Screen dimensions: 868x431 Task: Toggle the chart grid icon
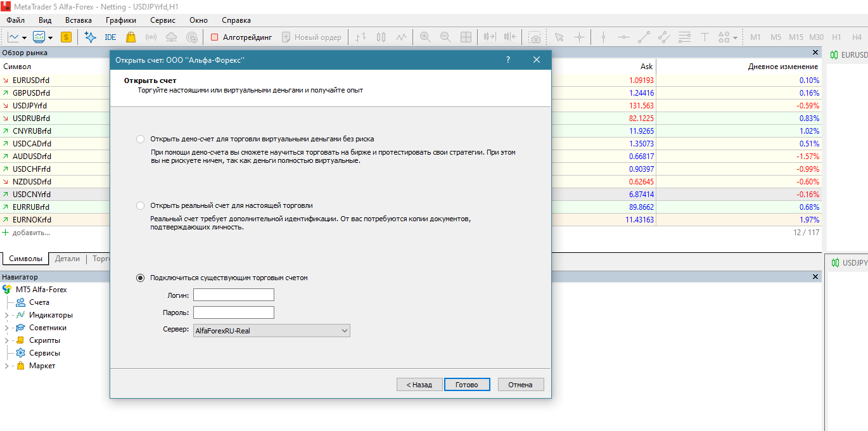[x=466, y=37]
